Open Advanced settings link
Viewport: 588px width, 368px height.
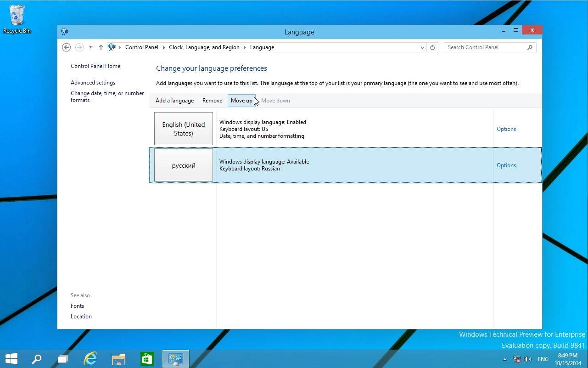click(x=93, y=83)
